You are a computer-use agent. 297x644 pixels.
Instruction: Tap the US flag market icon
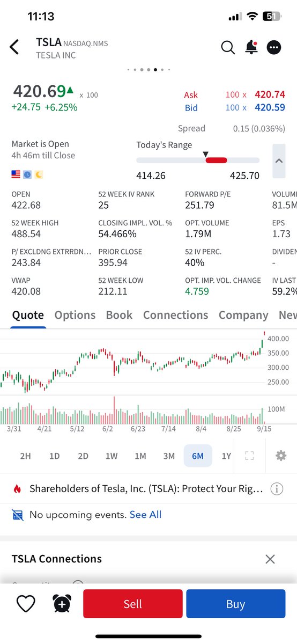16,175
